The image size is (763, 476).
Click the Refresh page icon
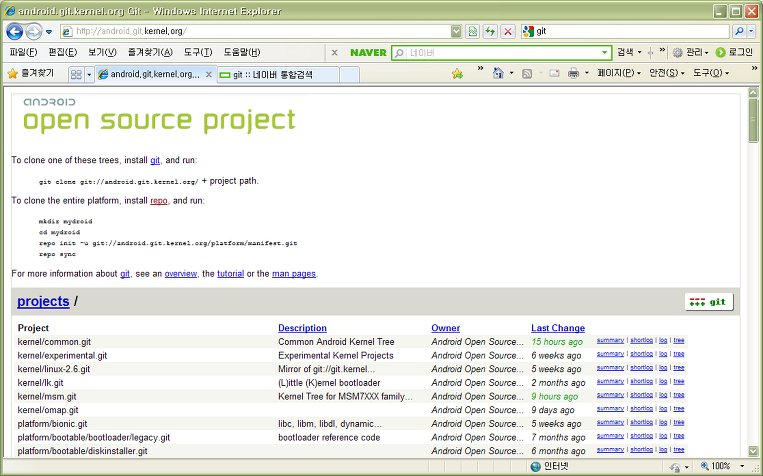point(490,32)
